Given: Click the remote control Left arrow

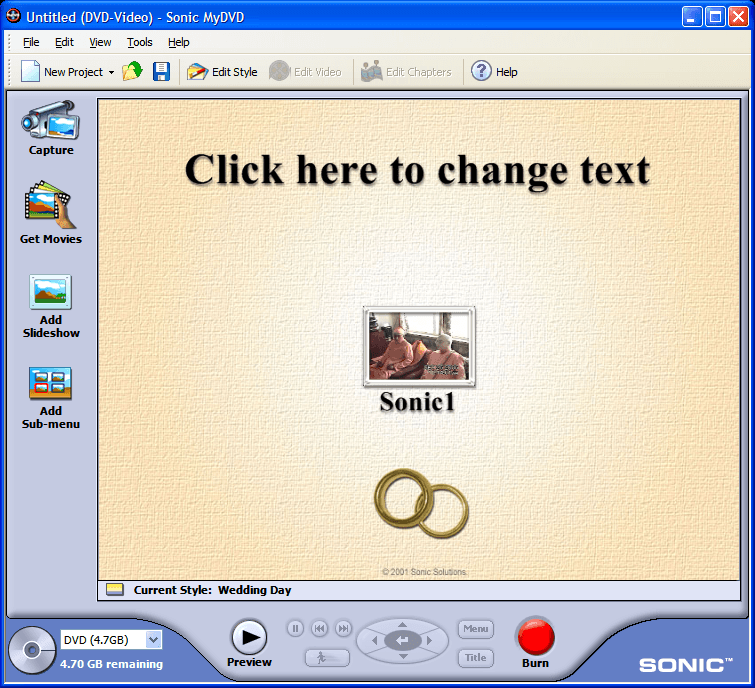Looking at the screenshot, I should pos(375,640).
